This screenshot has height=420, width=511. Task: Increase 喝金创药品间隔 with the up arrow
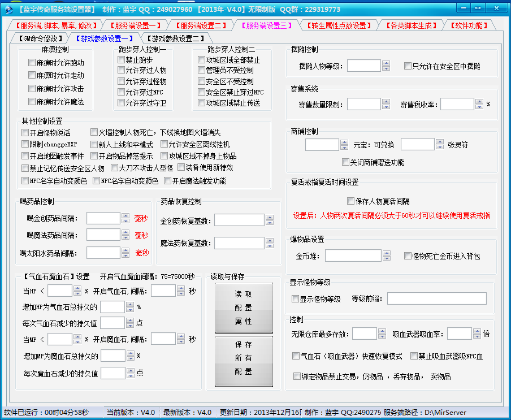tap(125, 215)
